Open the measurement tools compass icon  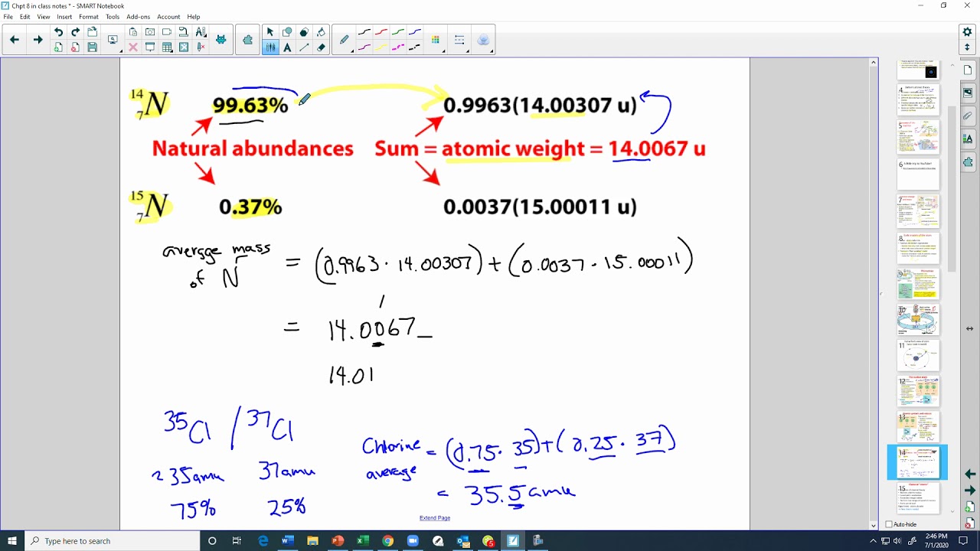[x=201, y=32]
